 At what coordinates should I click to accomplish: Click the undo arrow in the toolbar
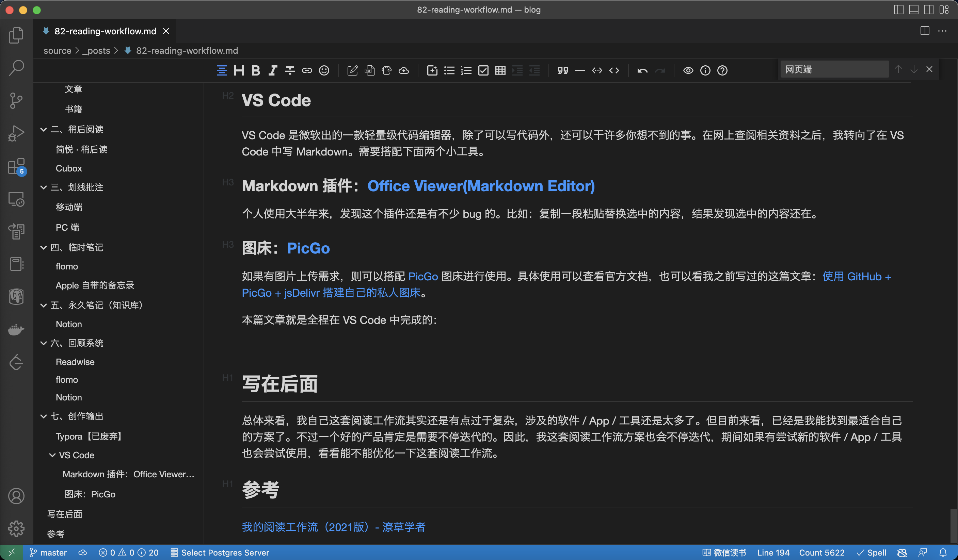642,71
